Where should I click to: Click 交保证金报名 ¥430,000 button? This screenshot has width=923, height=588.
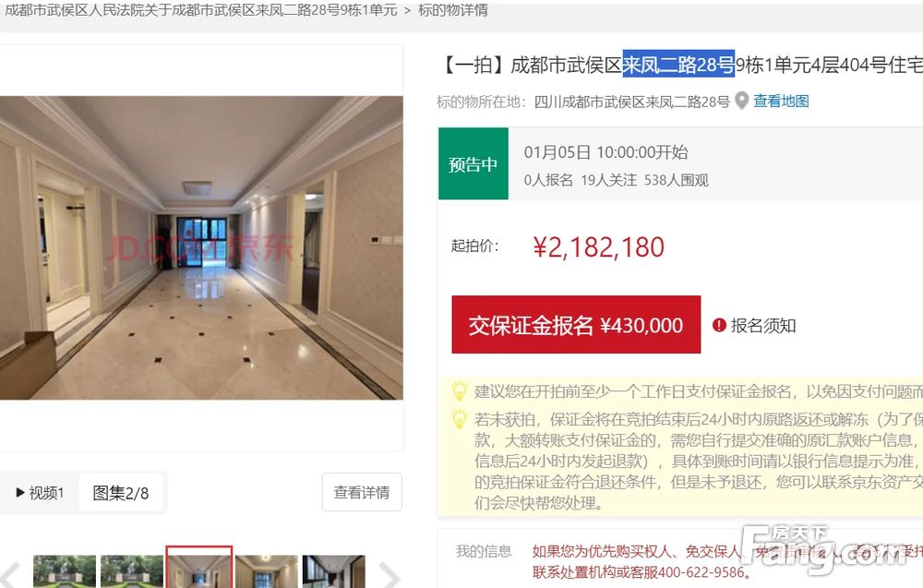(x=576, y=325)
